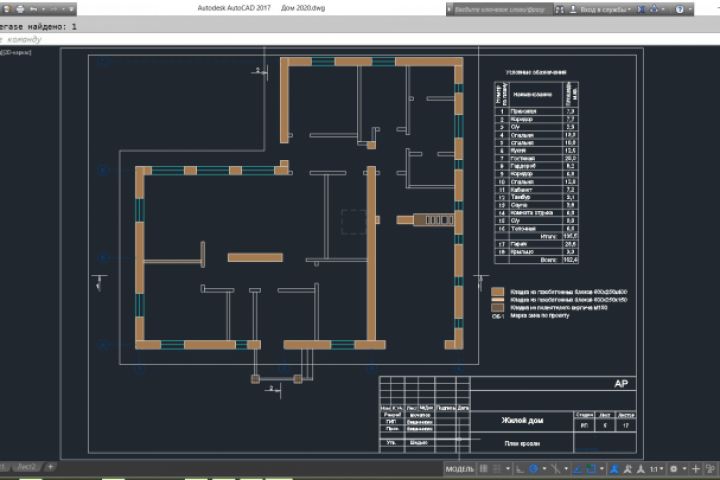Open polar tracking angle dropdown
Screen dimensions: 720x480
tap(544, 469)
